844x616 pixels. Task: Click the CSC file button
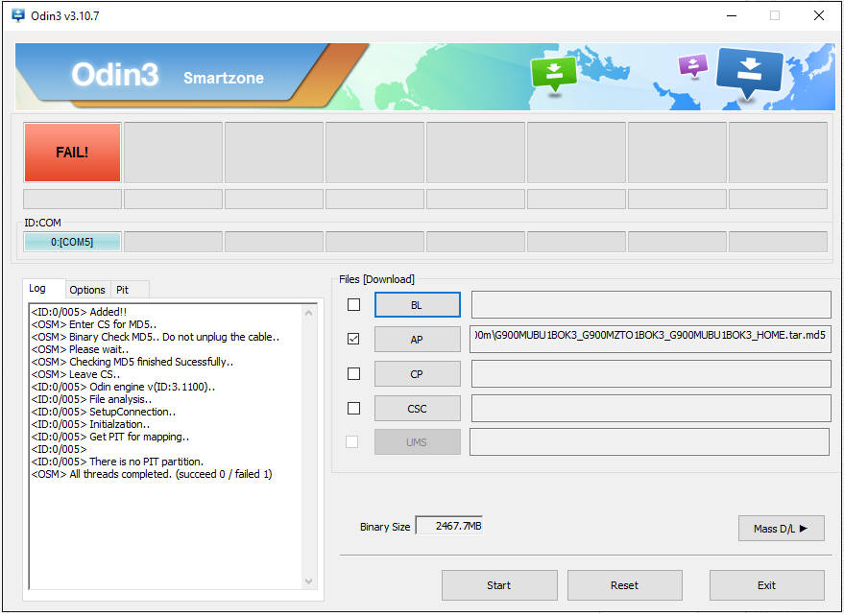tap(417, 409)
